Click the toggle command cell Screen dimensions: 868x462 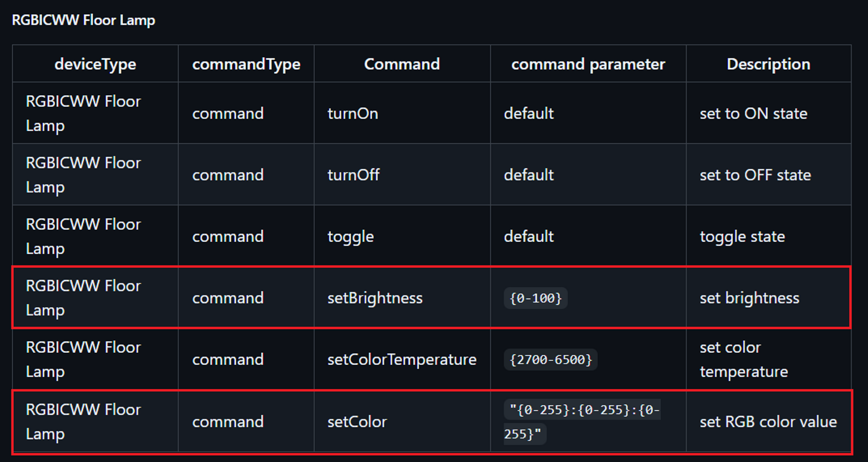click(350, 236)
